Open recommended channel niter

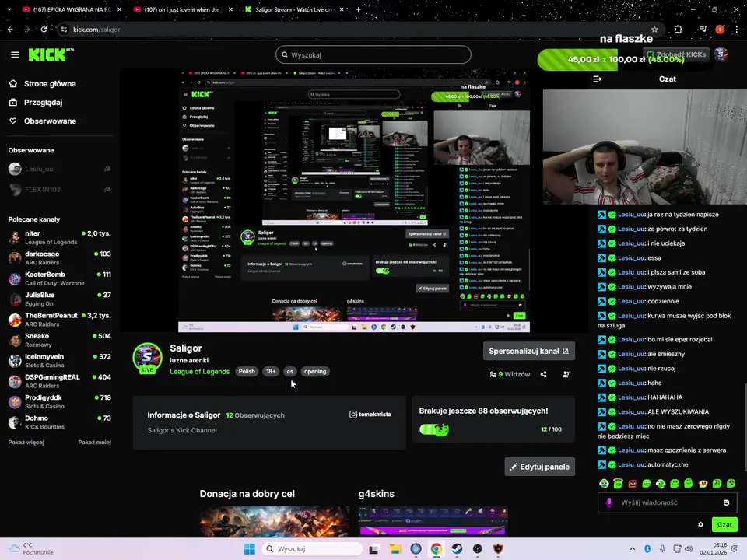60,237
